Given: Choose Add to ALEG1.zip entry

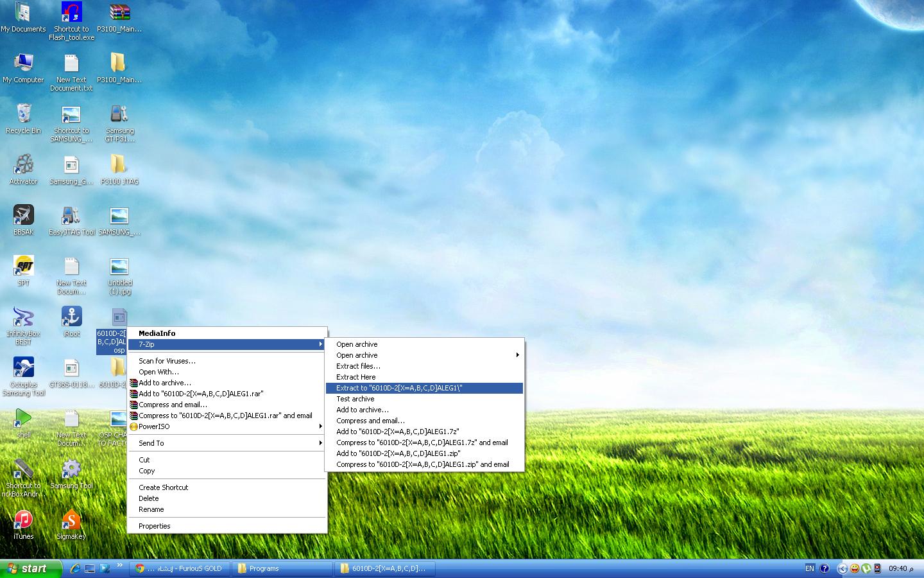Looking at the screenshot, I should point(425,453).
